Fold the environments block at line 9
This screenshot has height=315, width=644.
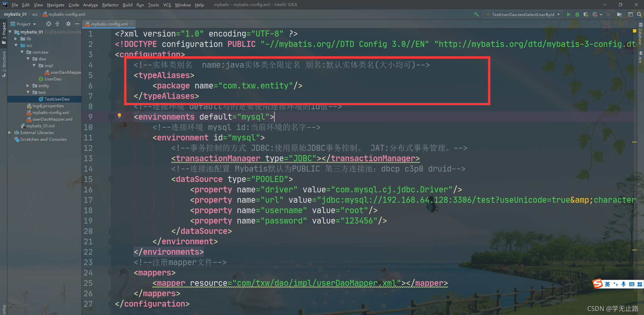click(111, 117)
